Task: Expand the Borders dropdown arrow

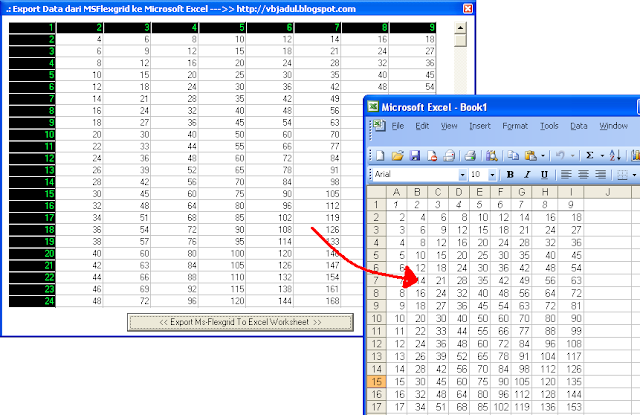Action: [634, 175]
